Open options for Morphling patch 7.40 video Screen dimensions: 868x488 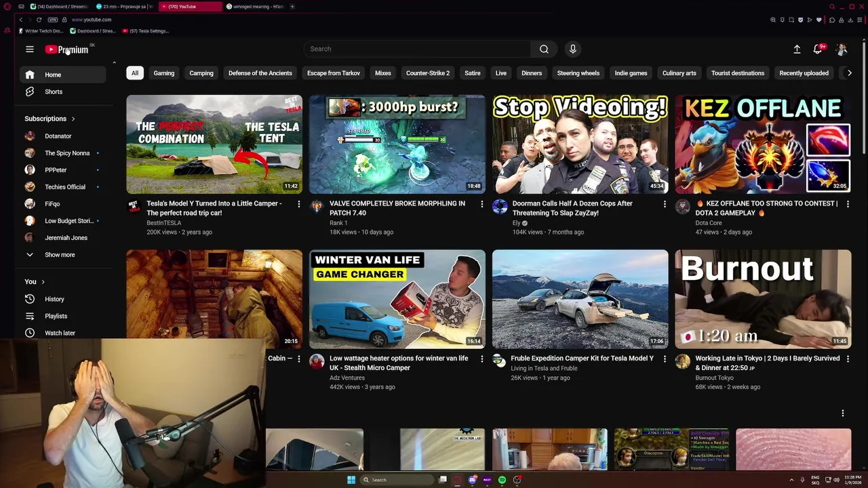(481, 204)
